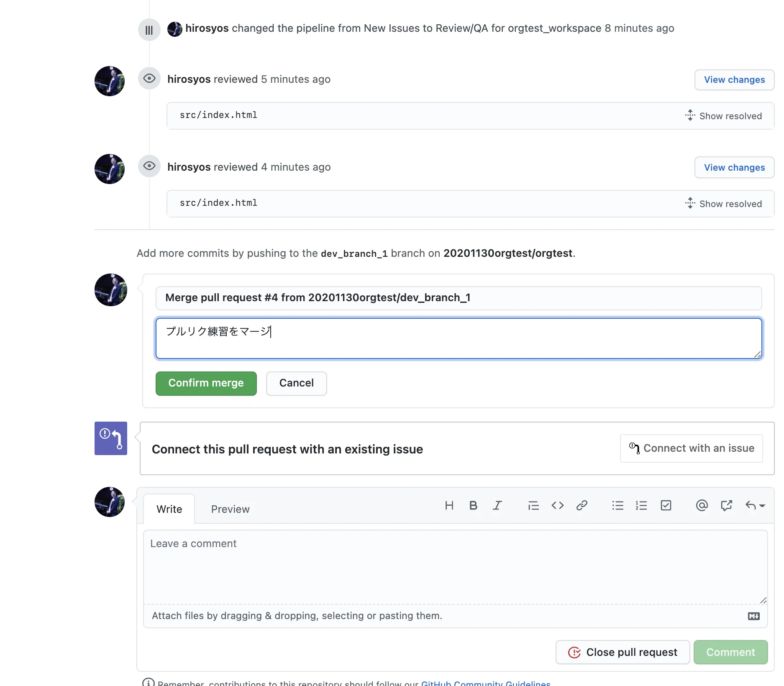Open hirosyos link in 5 minutes ago review
The image size is (784, 686).
(189, 79)
